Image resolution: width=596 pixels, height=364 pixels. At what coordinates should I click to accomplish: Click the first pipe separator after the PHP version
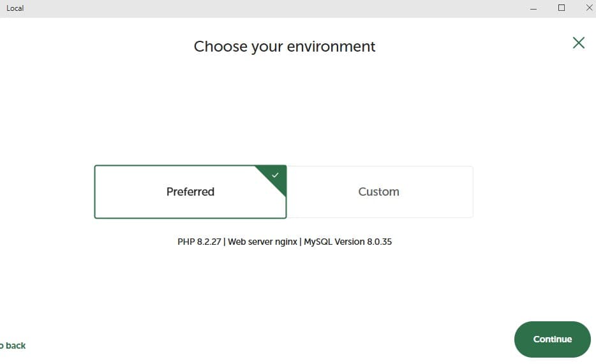225,242
